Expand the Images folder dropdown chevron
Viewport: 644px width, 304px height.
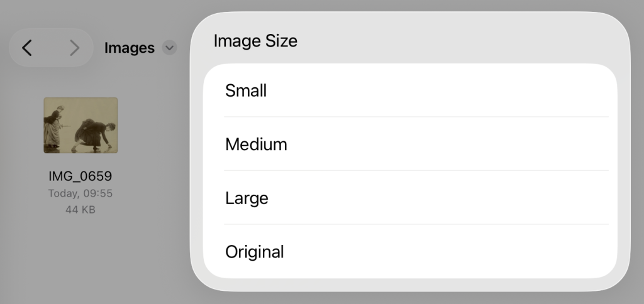[169, 48]
